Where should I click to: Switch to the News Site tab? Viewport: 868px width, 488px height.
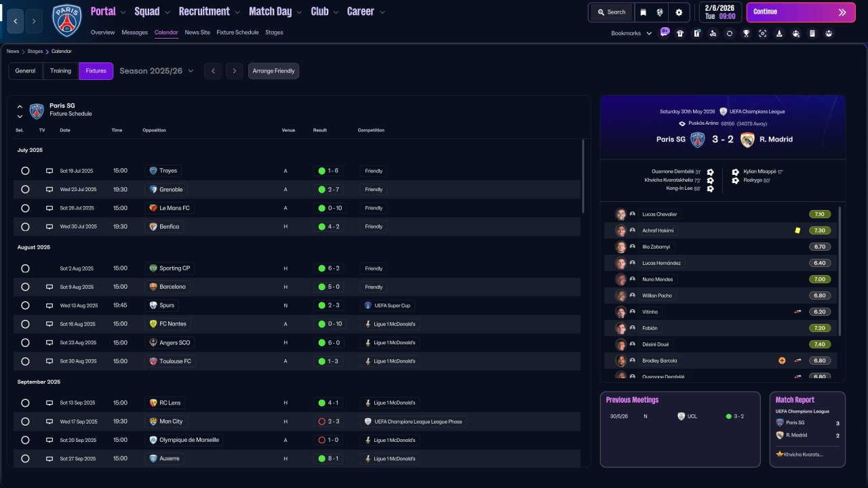(197, 33)
